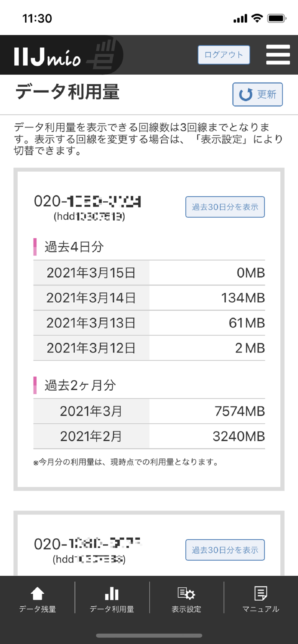Select the データ利用量 bar chart icon
Screen dimensions: 298x644
tap(111, 597)
